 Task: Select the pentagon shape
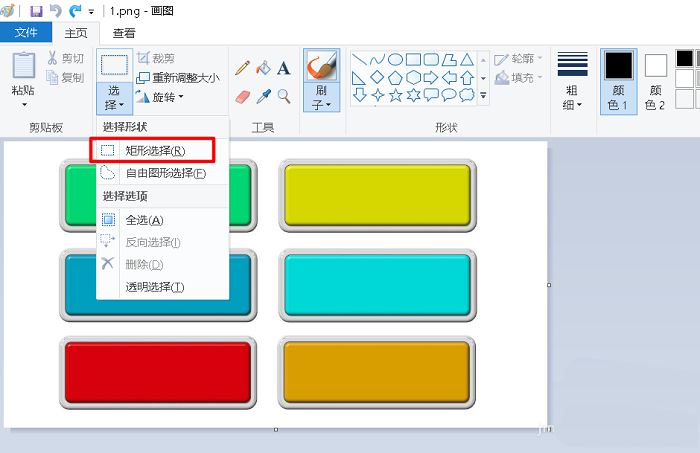tap(395, 78)
